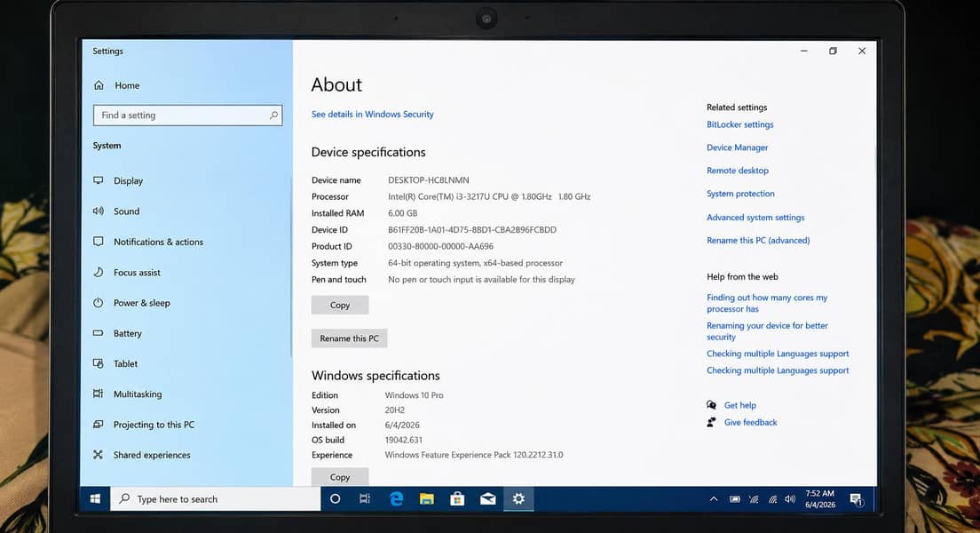Screen dimensions: 980x533
Task: Click the Product ID value 00330-80000-00000-AA696
Action: tap(440, 246)
